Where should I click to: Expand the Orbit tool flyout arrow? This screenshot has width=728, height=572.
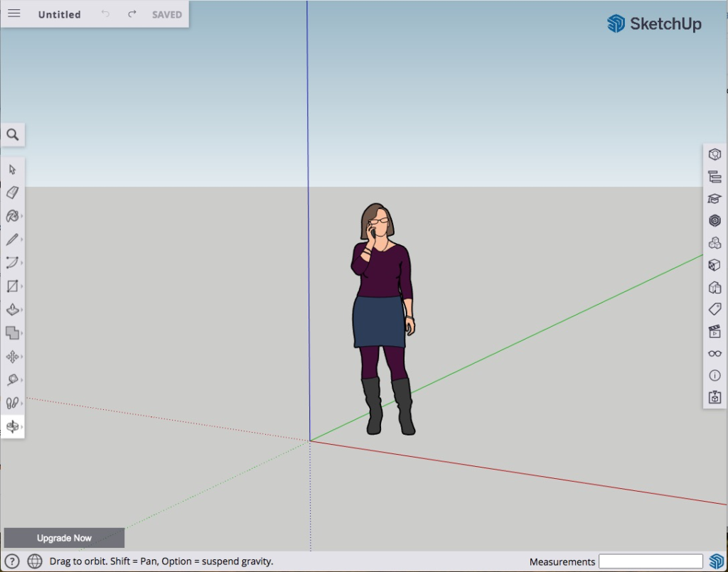tap(23, 427)
